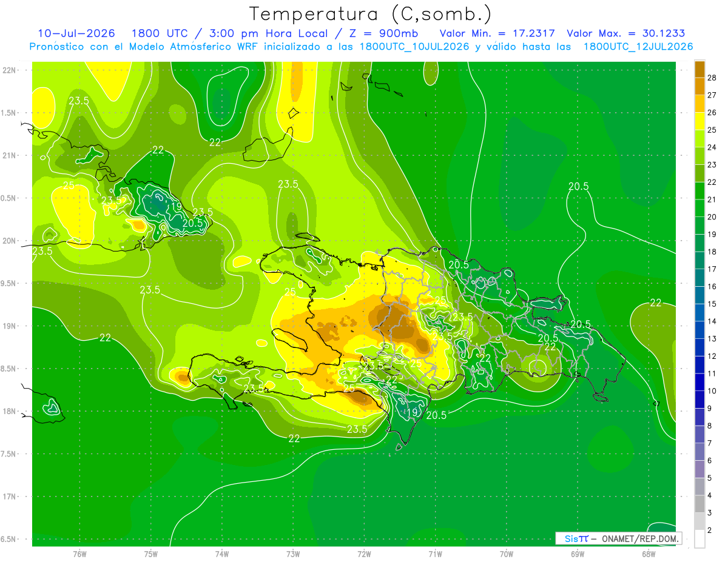Click color scale label "24"
This screenshot has height=562, width=728.
point(712,147)
